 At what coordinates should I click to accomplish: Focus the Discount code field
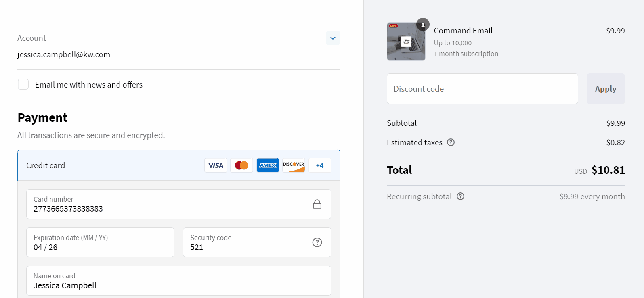(482, 89)
